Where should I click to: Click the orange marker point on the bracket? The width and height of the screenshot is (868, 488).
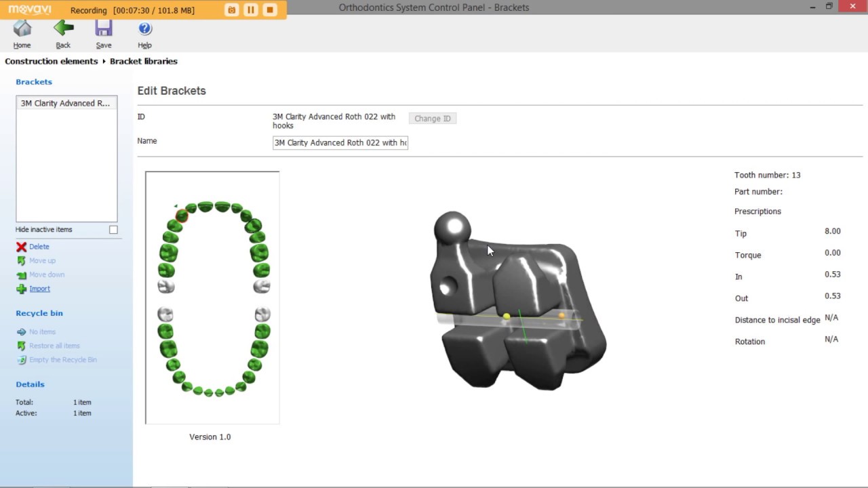[561, 315]
